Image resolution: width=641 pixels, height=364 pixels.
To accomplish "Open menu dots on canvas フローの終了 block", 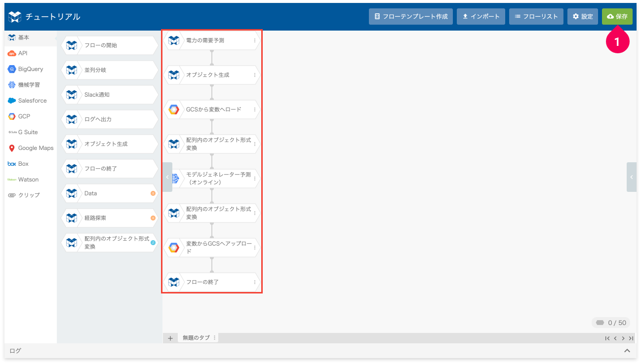I will [255, 282].
